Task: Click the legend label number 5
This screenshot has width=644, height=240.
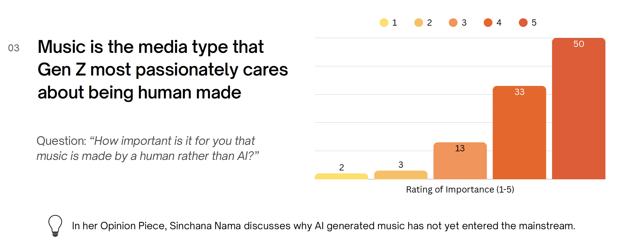Action: tap(534, 23)
